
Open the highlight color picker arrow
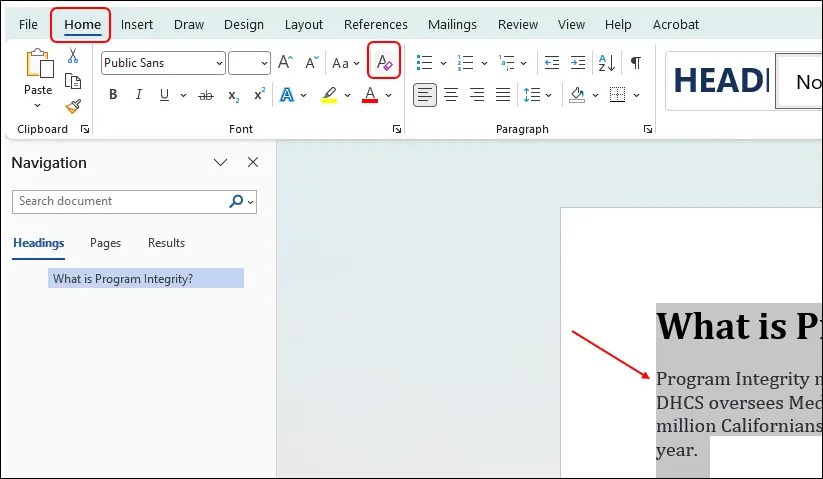(347, 95)
